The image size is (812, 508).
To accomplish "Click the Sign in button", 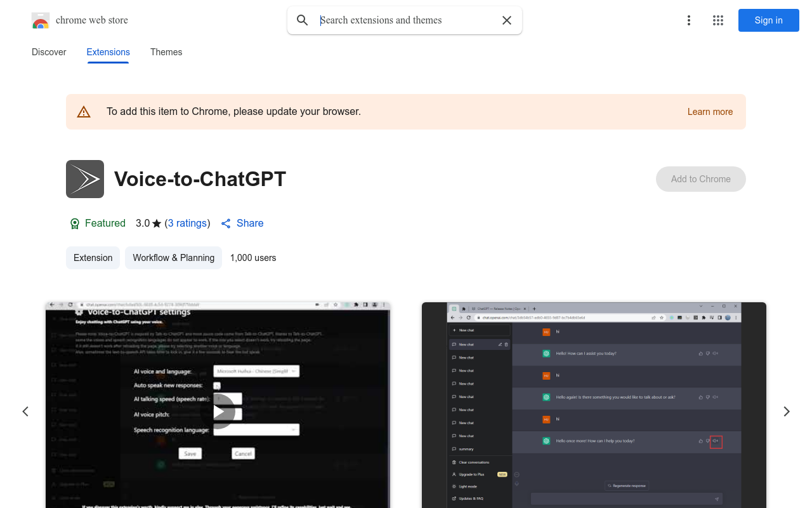I will pos(769,20).
